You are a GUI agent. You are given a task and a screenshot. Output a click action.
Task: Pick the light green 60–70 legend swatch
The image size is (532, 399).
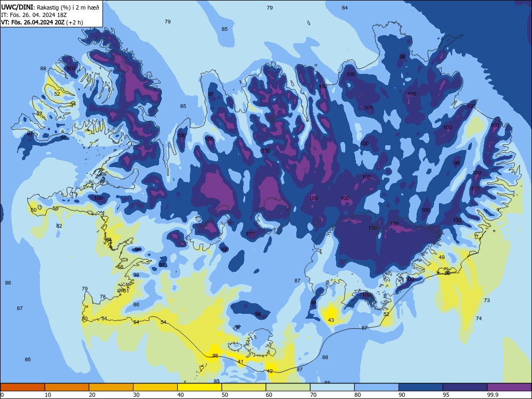(x=288, y=387)
